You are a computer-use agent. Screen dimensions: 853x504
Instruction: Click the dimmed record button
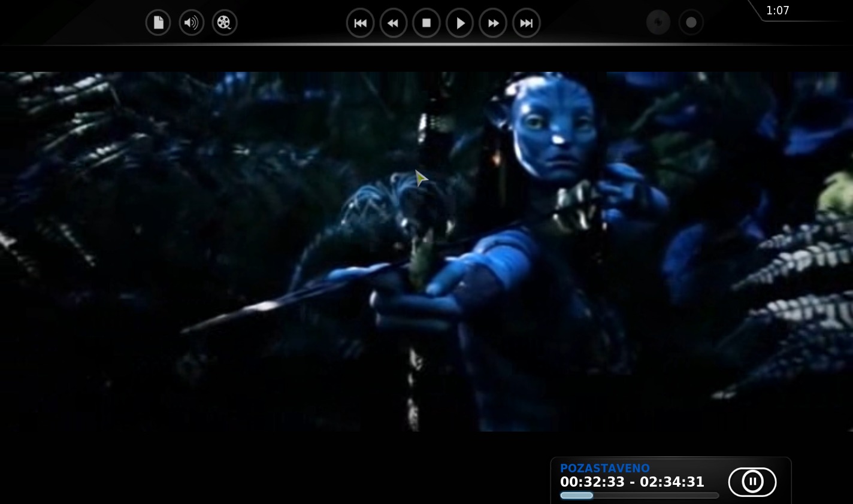(691, 23)
